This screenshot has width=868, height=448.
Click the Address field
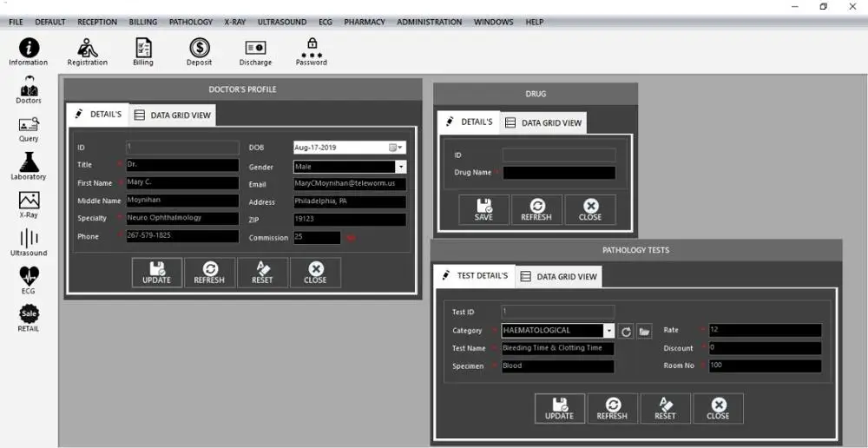pos(350,201)
